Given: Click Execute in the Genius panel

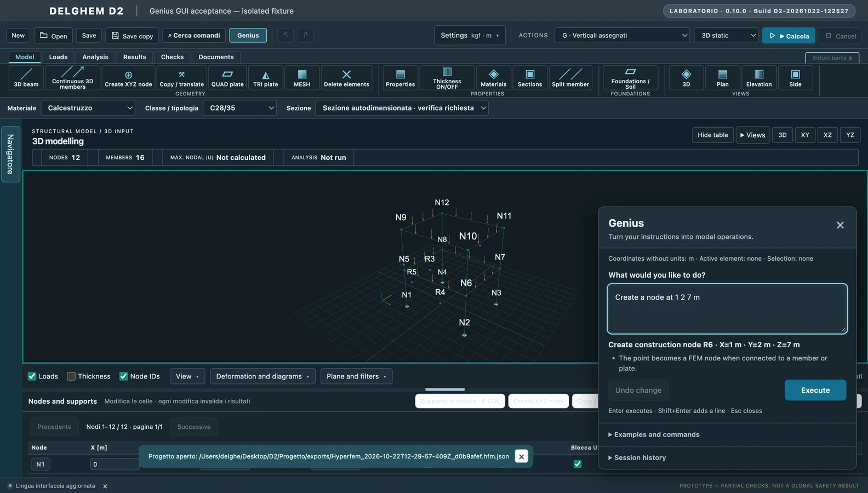Looking at the screenshot, I should [815, 390].
